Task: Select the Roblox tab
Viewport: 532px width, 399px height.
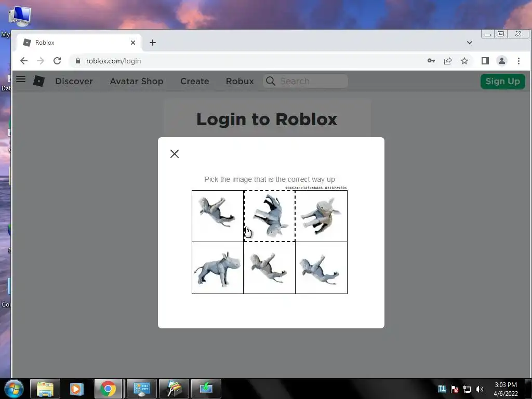Action: coord(79,43)
